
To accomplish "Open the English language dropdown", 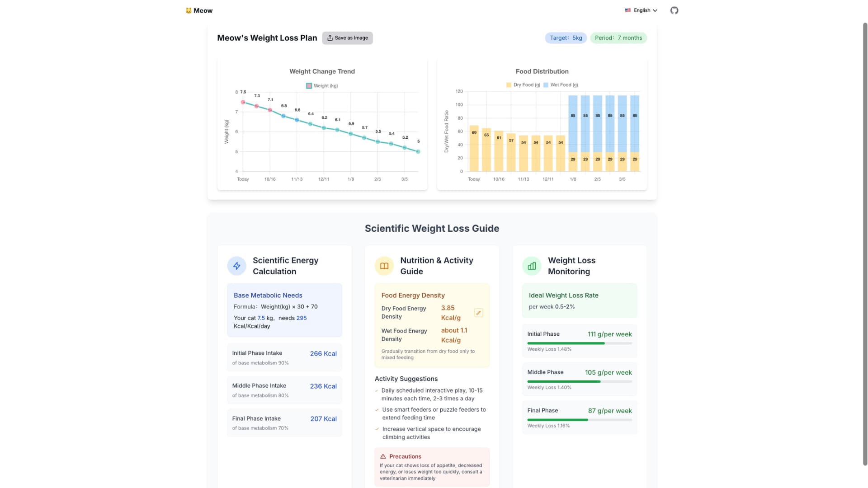I will [x=641, y=10].
